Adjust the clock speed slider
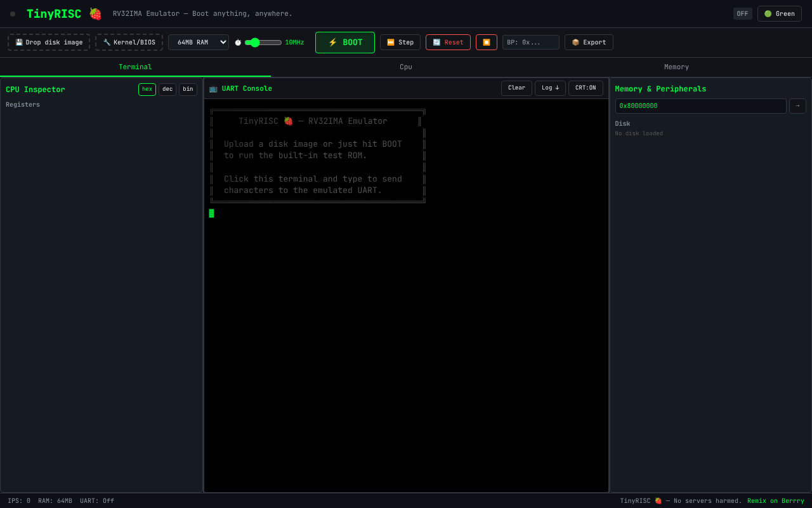The image size is (812, 508). click(x=263, y=43)
